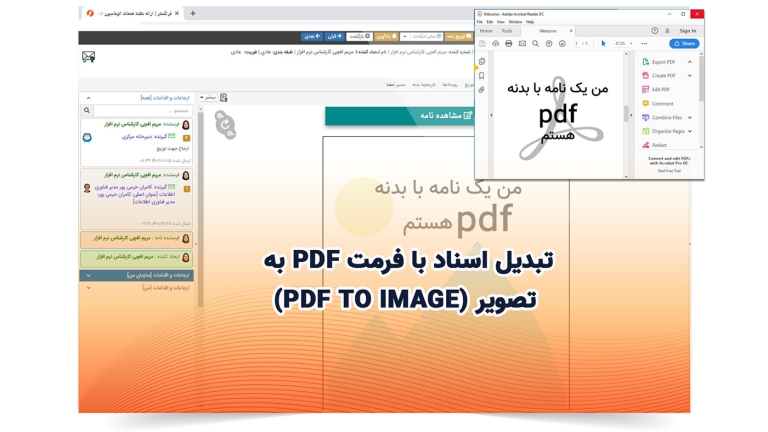Click the search magnifier icon in referrals panel
The width and height of the screenshot is (768, 432).
87,111
